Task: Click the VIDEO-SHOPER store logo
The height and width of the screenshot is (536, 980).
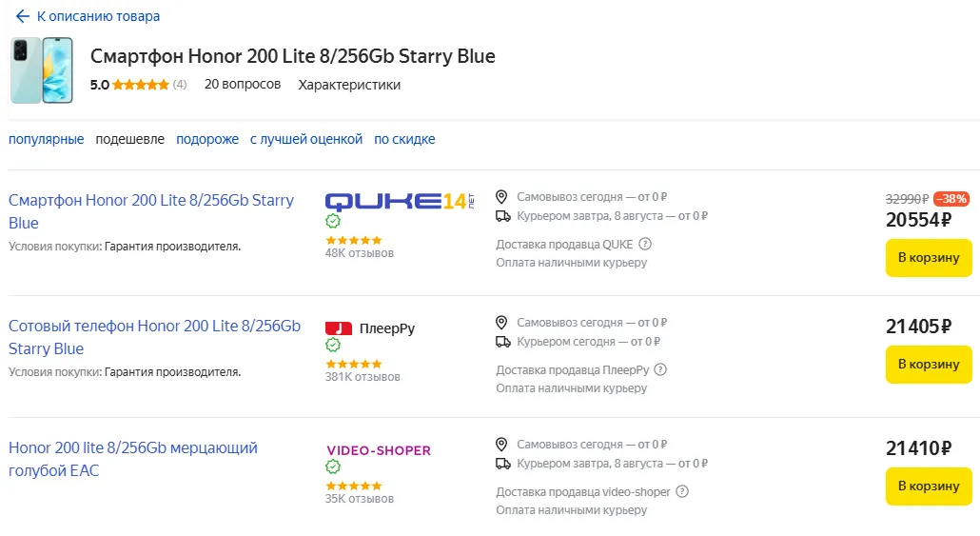Action: coord(378,450)
